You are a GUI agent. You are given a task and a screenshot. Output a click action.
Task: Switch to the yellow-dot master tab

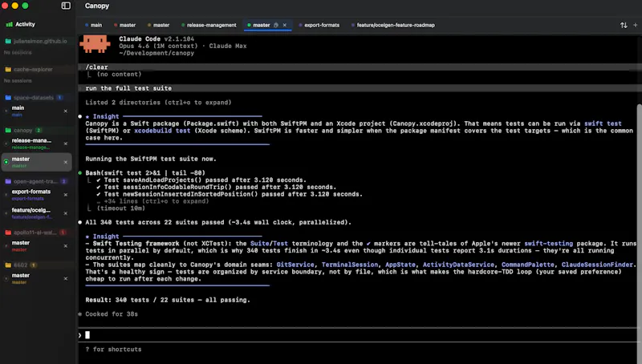[x=158, y=25]
